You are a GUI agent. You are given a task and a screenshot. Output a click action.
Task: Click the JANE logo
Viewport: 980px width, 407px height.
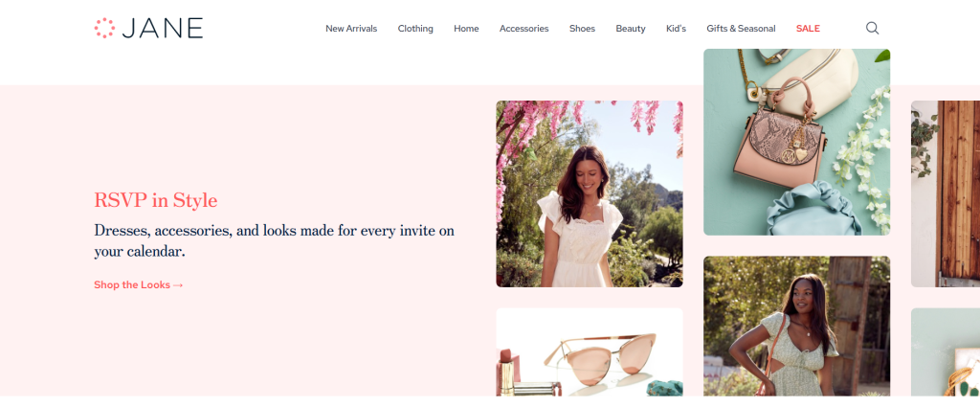(148, 28)
